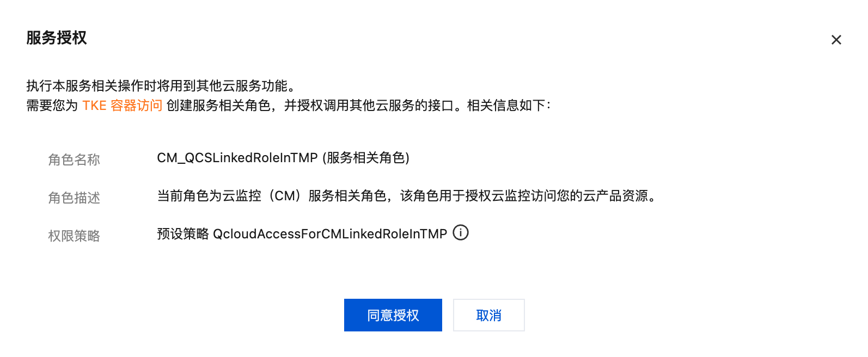The height and width of the screenshot is (357, 868).
Task: Click the phrase 该角色用于授权云监控访问您的云产品资源
Action: coord(524,196)
